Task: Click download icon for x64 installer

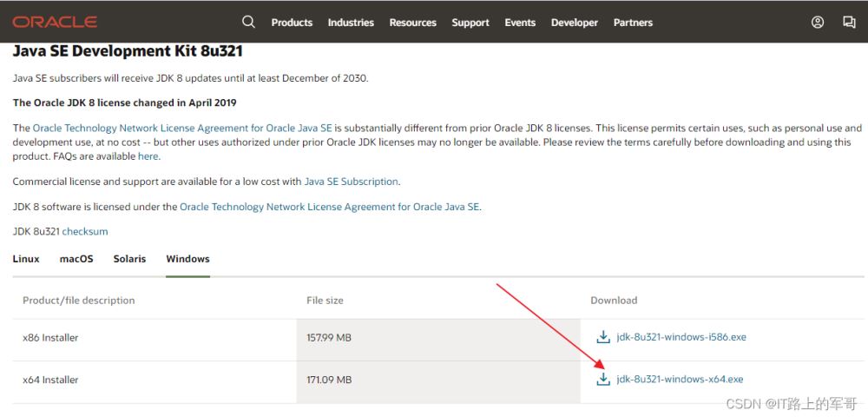Action: (603, 380)
